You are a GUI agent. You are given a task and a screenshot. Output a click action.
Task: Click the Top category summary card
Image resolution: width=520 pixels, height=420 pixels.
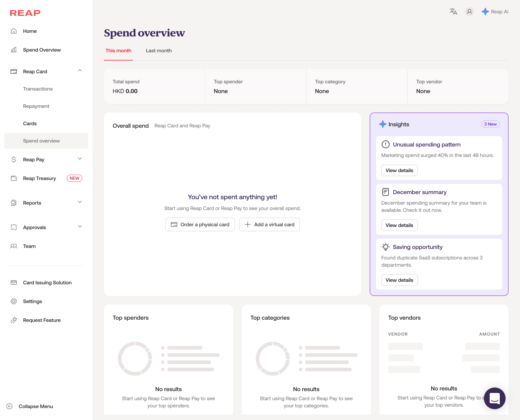pyautogui.click(x=357, y=87)
